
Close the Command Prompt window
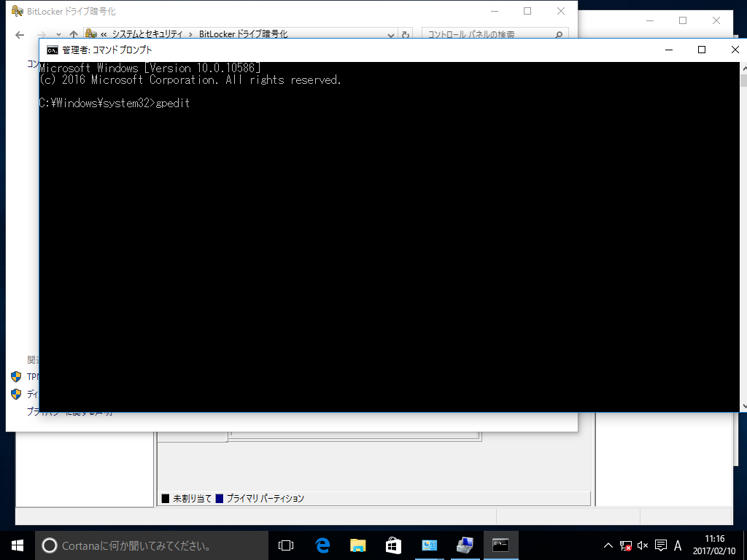click(x=735, y=50)
